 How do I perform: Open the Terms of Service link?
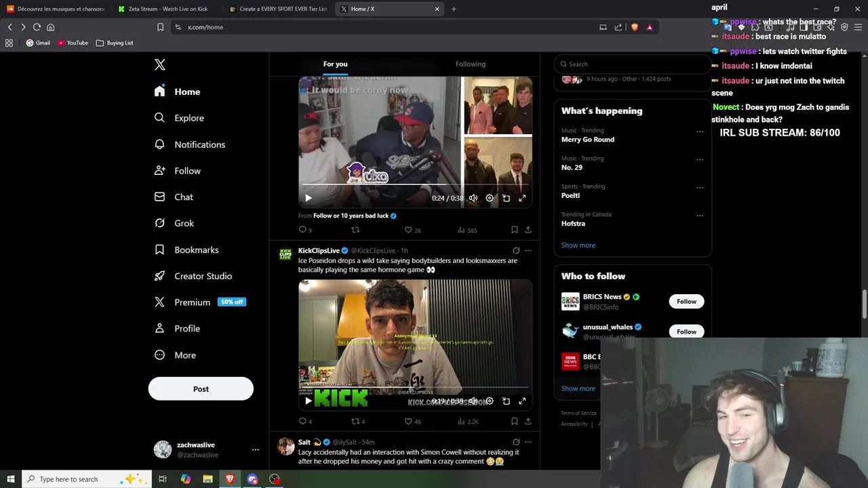[x=578, y=413]
